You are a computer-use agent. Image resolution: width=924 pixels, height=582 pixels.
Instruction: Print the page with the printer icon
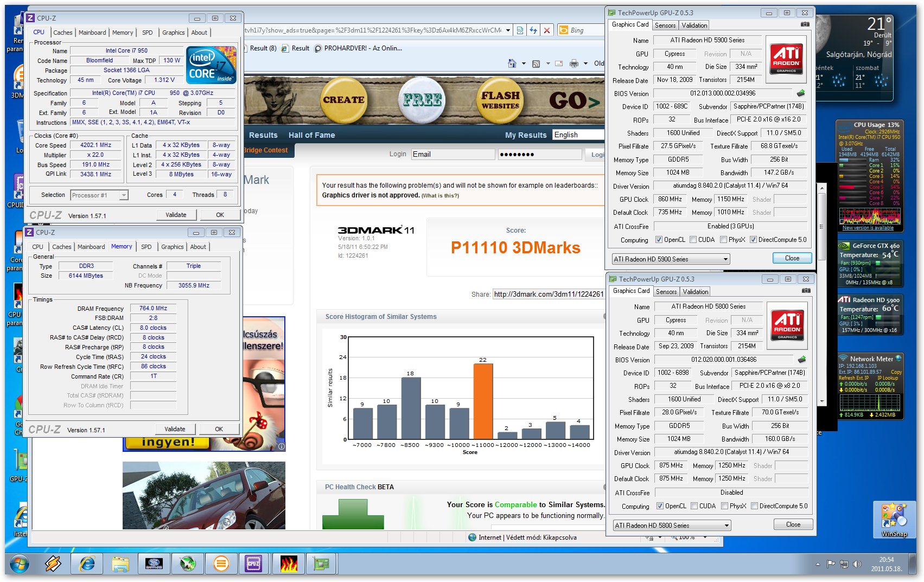574,63
